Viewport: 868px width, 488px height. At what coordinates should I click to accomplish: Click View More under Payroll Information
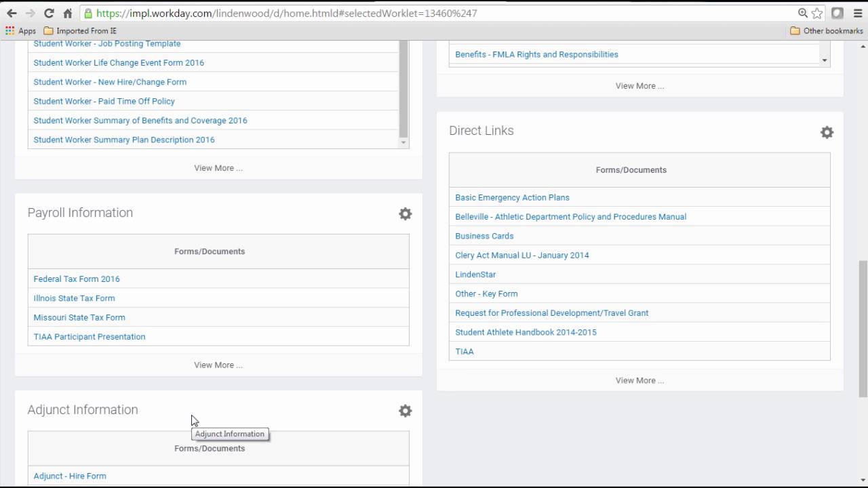tap(218, 365)
